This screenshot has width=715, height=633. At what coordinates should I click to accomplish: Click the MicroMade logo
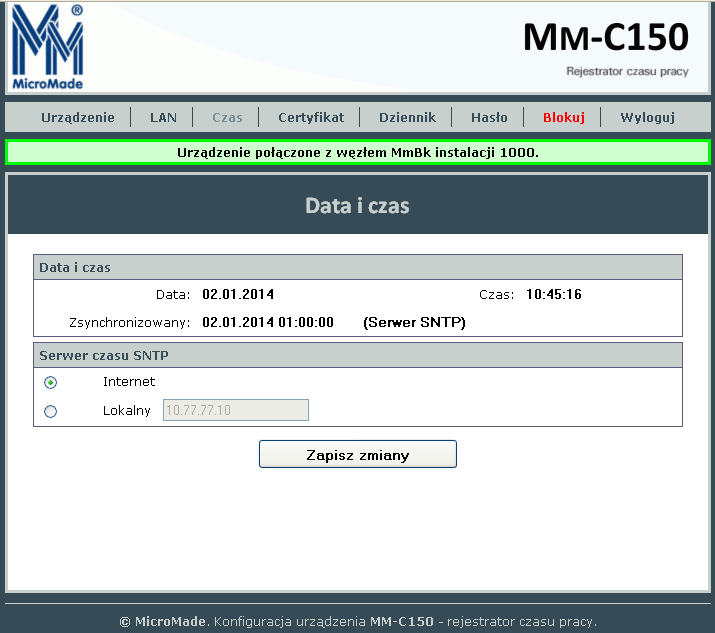click(x=47, y=47)
